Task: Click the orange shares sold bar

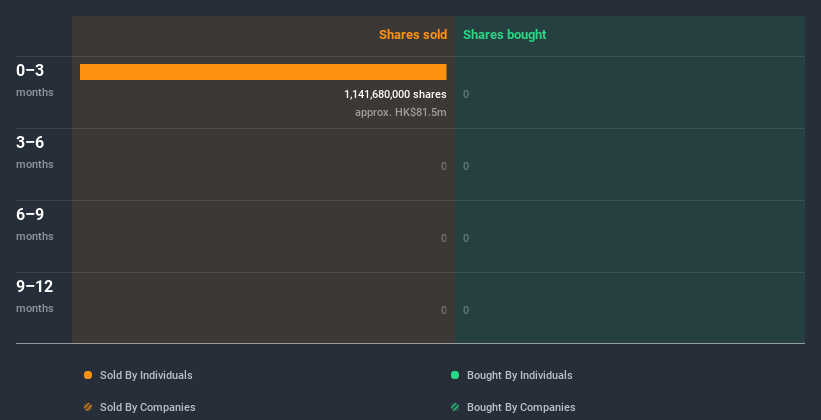Action: click(263, 72)
